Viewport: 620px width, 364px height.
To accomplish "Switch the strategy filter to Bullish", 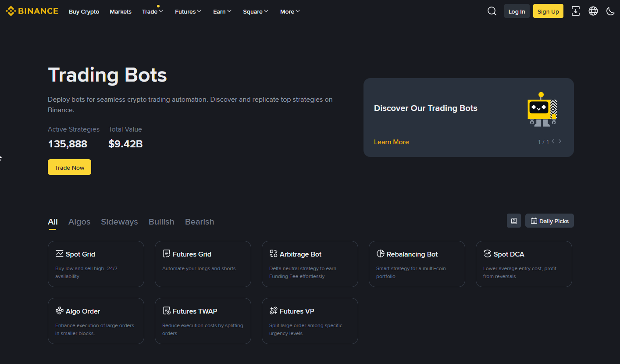I will click(x=161, y=221).
